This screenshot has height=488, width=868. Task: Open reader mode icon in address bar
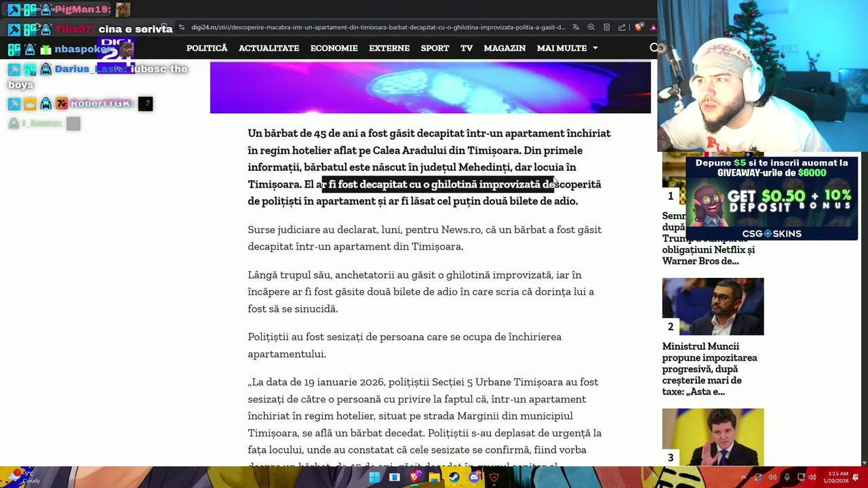click(606, 28)
